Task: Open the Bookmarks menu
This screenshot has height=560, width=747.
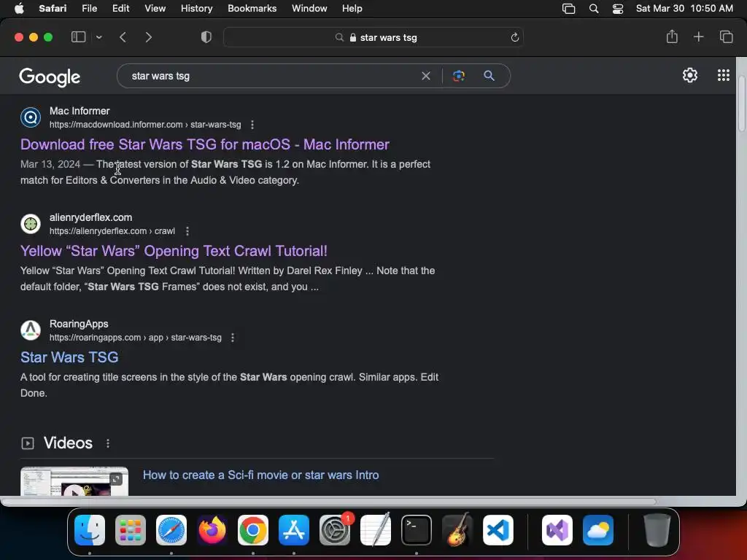Action: click(x=252, y=9)
